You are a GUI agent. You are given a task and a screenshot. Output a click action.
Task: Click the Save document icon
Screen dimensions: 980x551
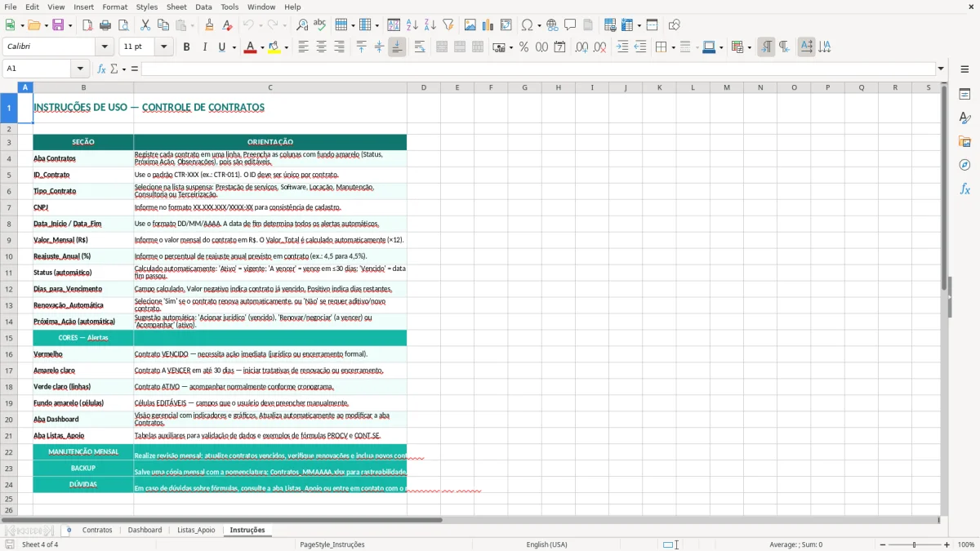58,25
